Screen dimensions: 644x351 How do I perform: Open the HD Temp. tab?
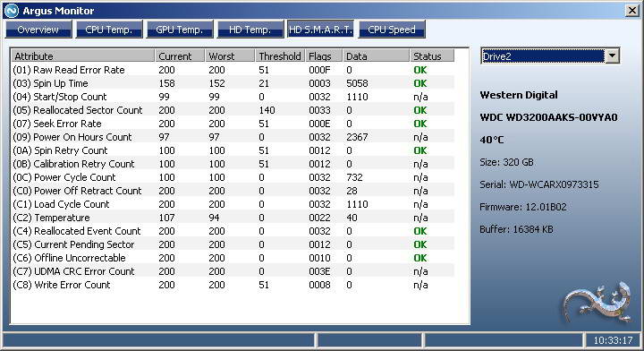pyautogui.click(x=250, y=30)
